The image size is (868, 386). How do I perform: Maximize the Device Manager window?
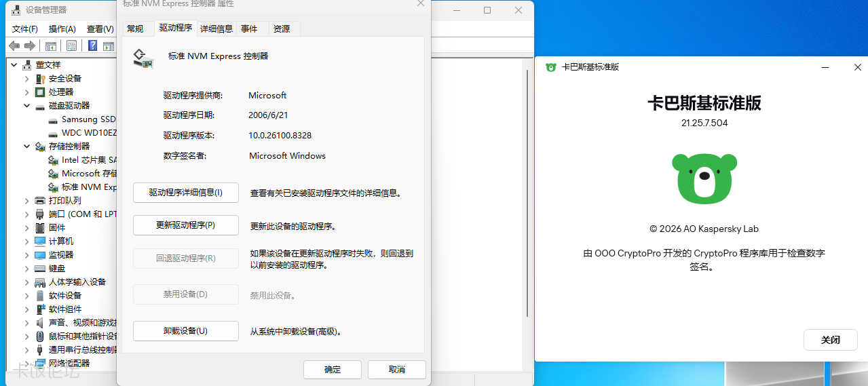[x=487, y=10]
